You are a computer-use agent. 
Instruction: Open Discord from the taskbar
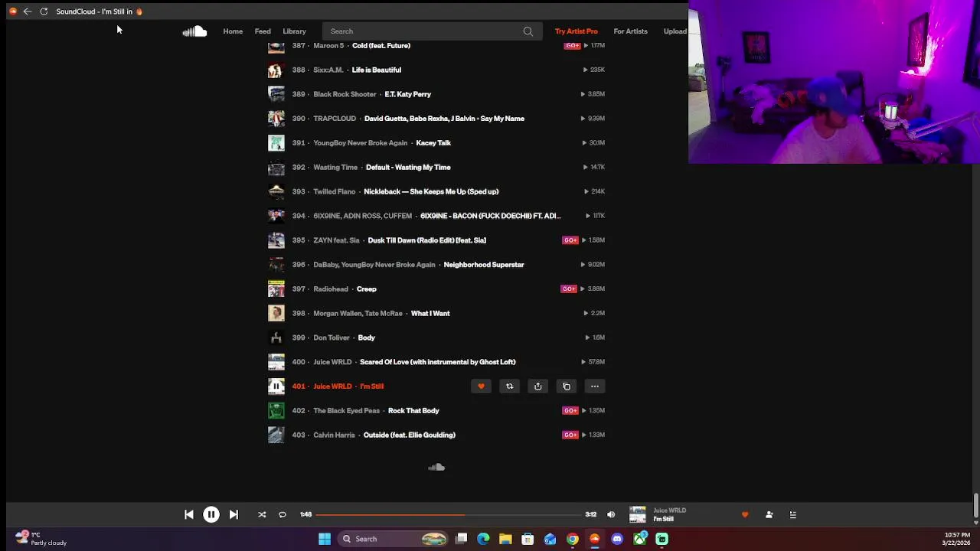click(x=617, y=539)
